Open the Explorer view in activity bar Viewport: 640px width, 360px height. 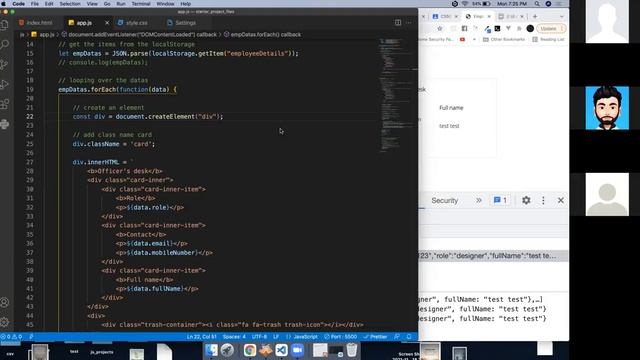[x=5, y=25]
